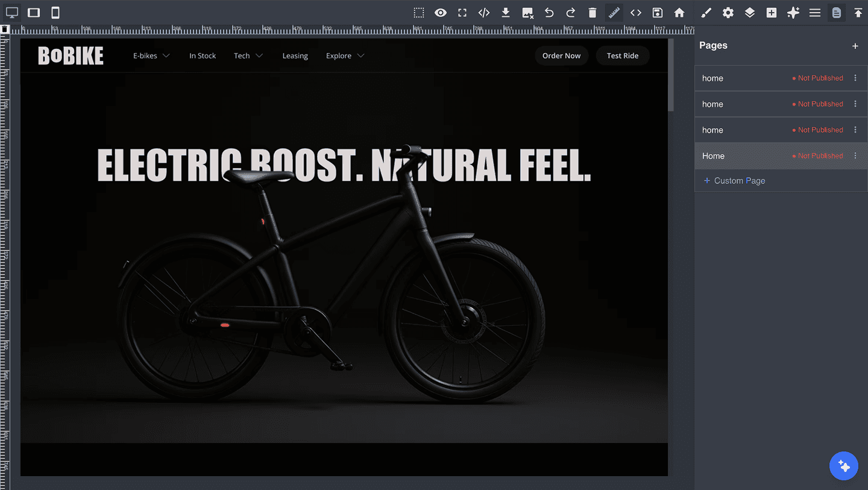Open the layers panel

749,12
